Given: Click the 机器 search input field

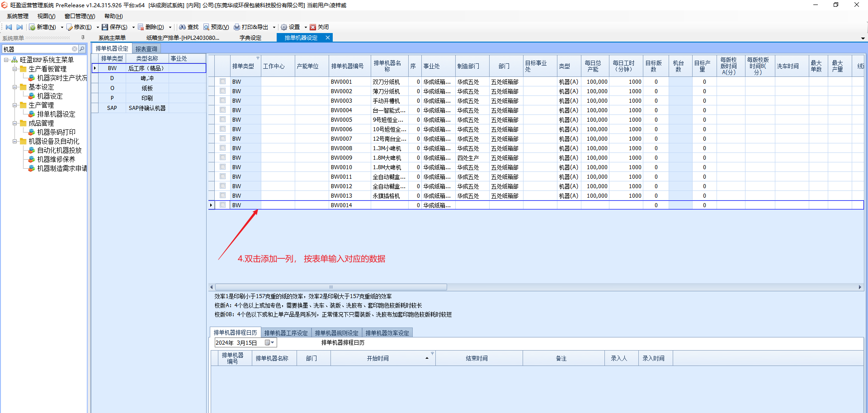Looking at the screenshot, I should point(36,49).
